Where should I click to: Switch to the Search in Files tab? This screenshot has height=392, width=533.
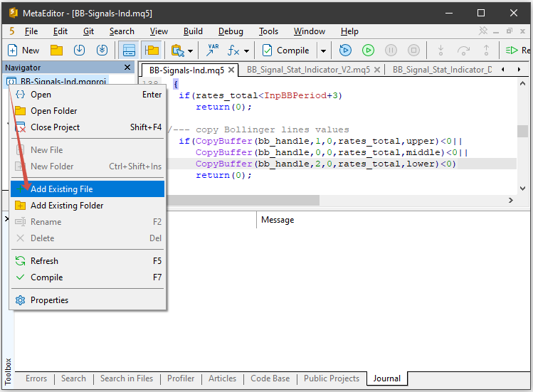[127, 378]
